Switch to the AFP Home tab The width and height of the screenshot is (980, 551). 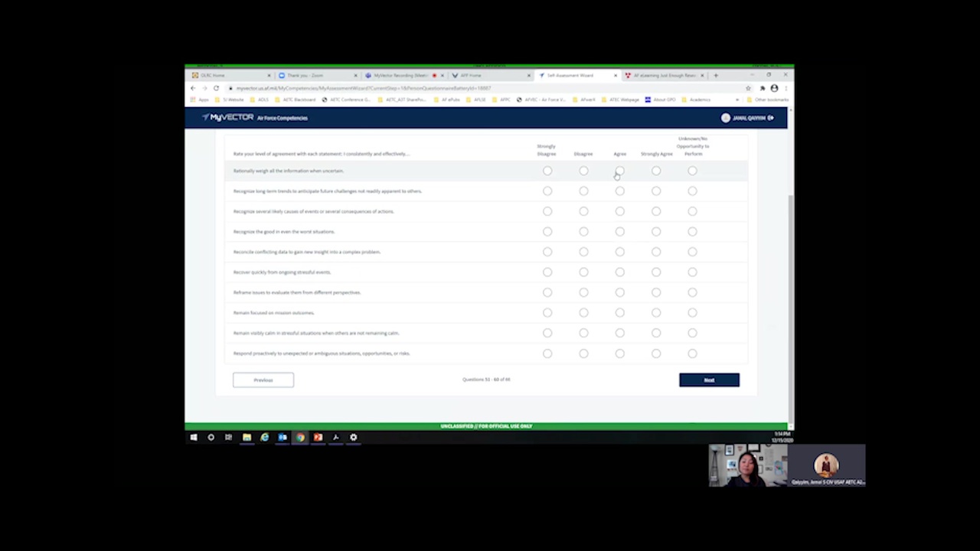click(x=475, y=76)
